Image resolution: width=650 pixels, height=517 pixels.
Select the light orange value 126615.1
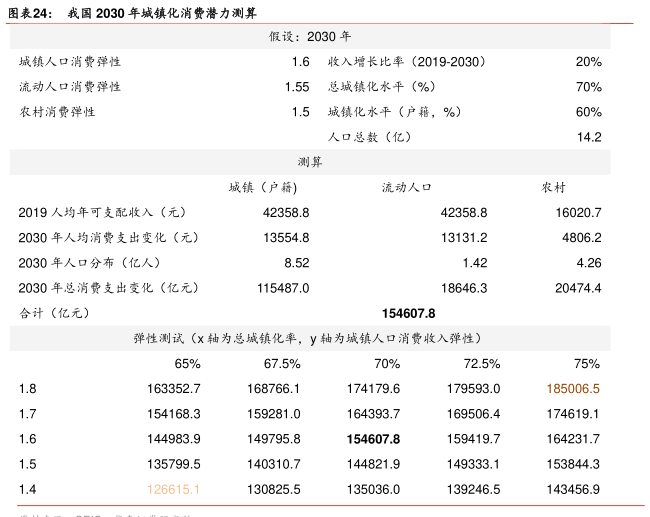(174, 489)
